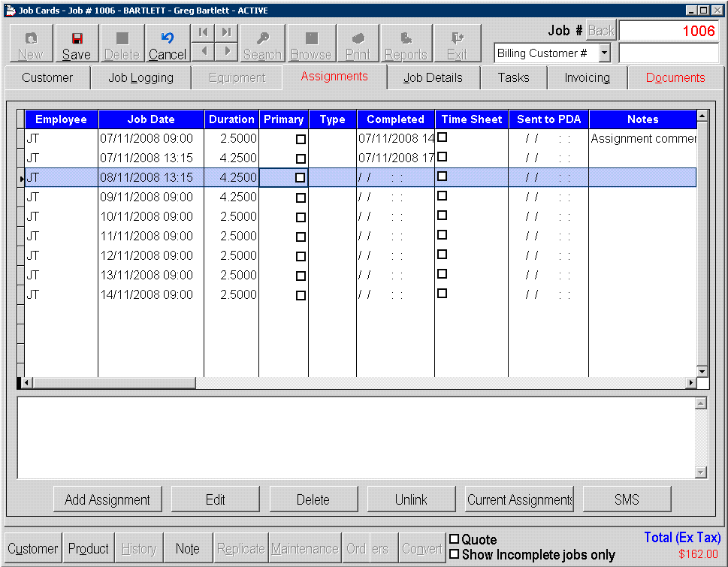The width and height of the screenshot is (728, 567).
Task: Enable the Quote checkbox
Action: pyautogui.click(x=454, y=539)
